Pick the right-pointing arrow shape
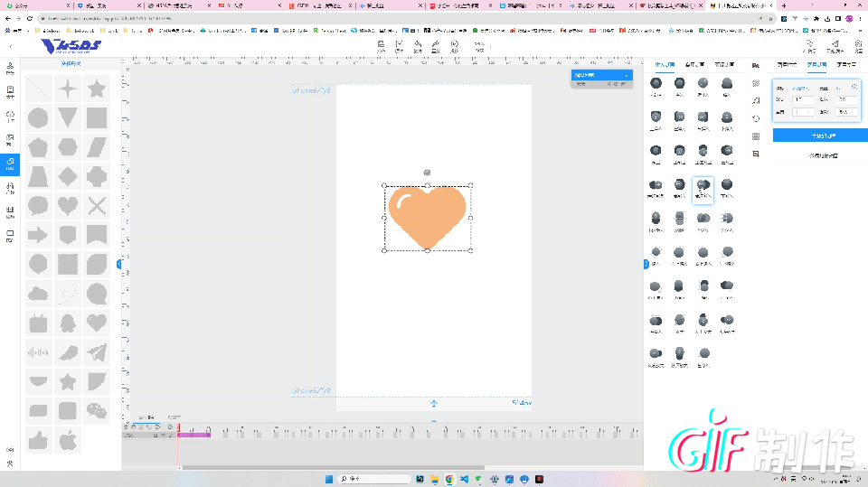Image resolution: width=868 pixels, height=487 pixels. point(38,235)
